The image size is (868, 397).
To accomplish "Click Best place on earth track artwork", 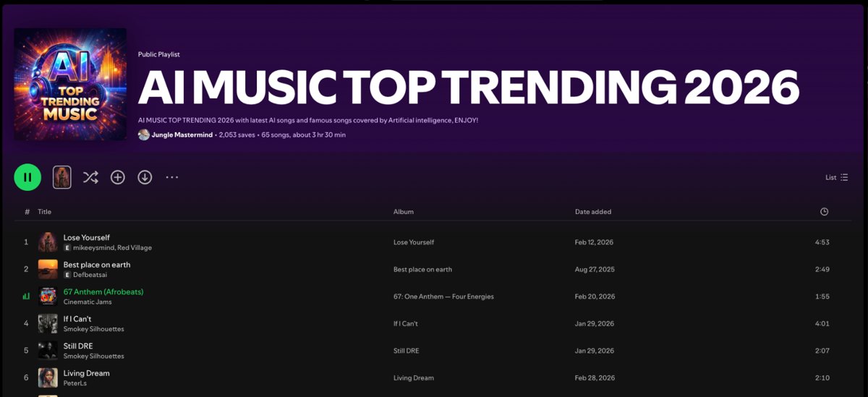I will pos(48,269).
